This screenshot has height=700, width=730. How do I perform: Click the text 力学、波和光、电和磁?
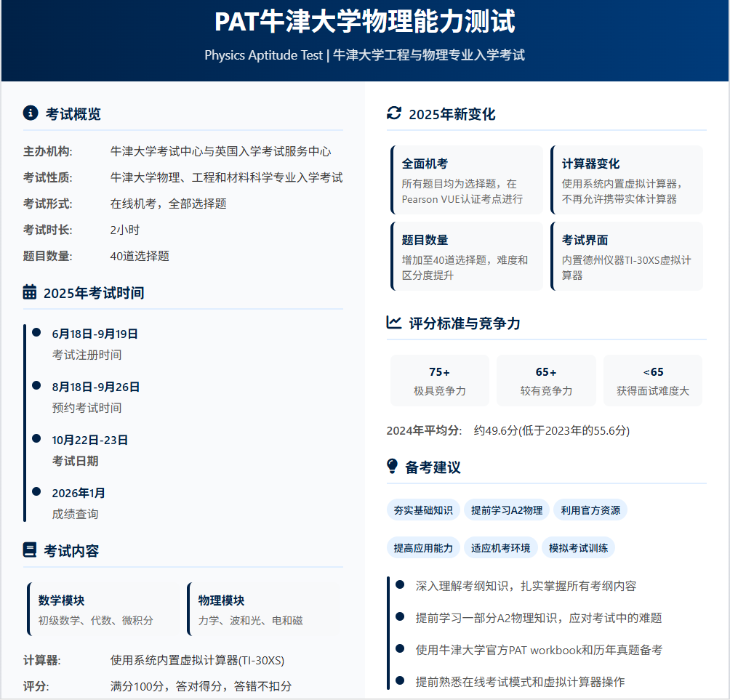250,621
